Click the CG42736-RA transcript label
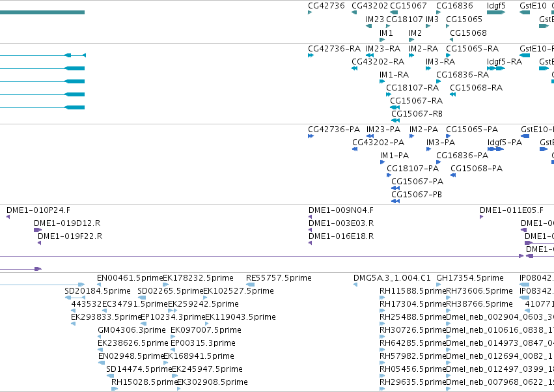 (334, 48)
